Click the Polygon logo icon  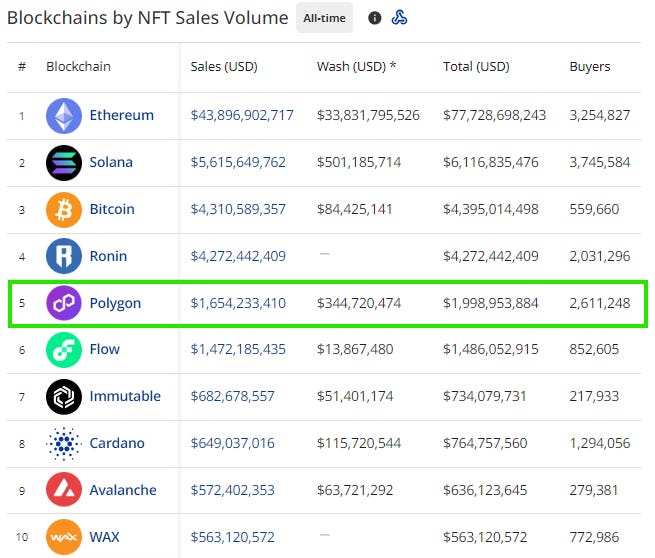pyautogui.click(x=63, y=303)
